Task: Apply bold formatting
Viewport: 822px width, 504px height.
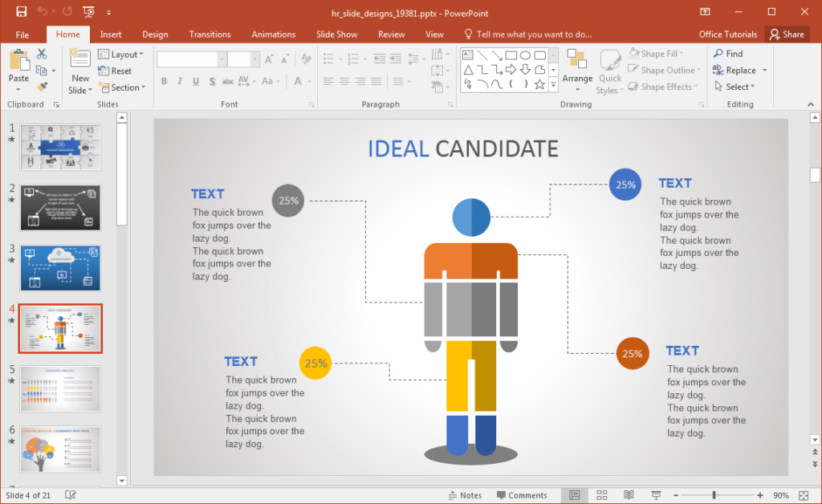Action: pos(164,81)
